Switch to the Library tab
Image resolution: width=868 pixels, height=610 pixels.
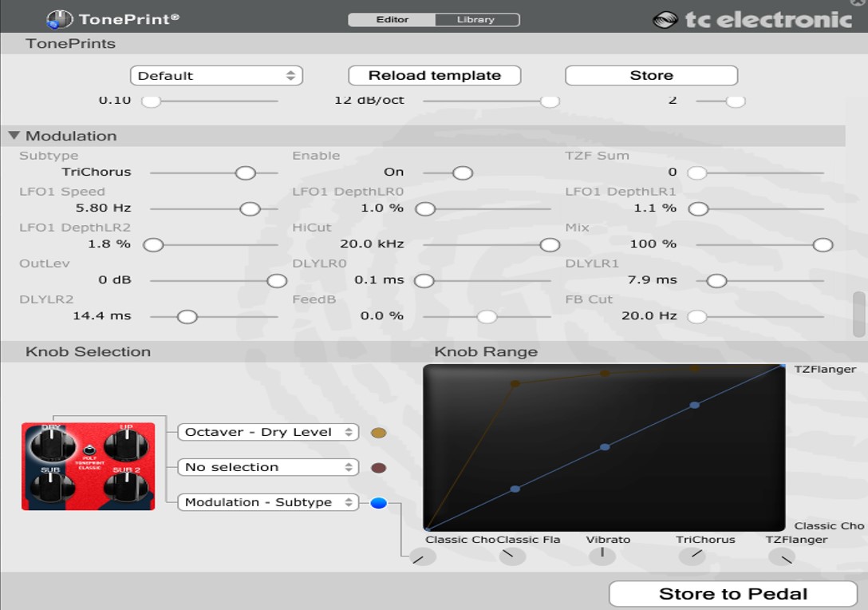point(475,19)
